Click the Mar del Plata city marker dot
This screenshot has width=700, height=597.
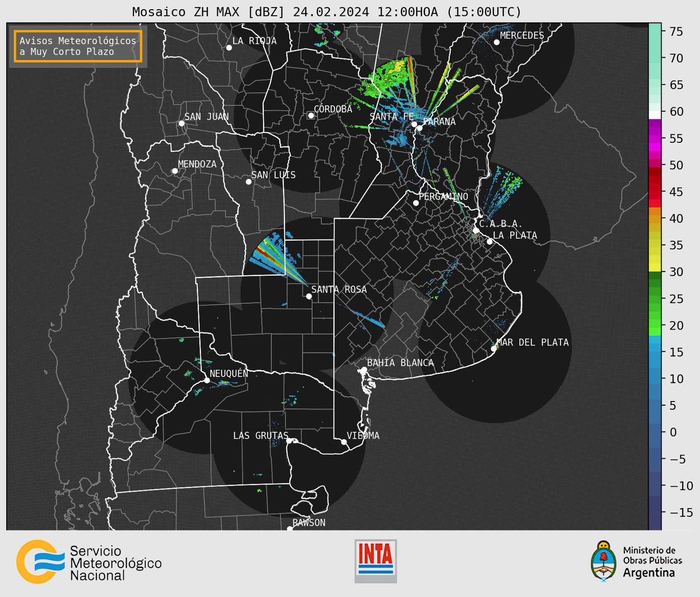coord(494,349)
